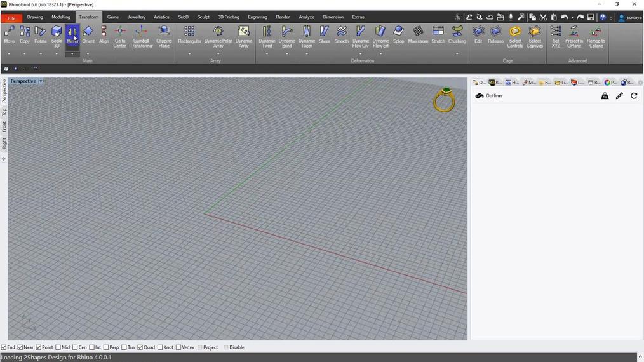Image resolution: width=644 pixels, height=362 pixels.
Task: Click the Project to CPlane tool
Action: 574,37
